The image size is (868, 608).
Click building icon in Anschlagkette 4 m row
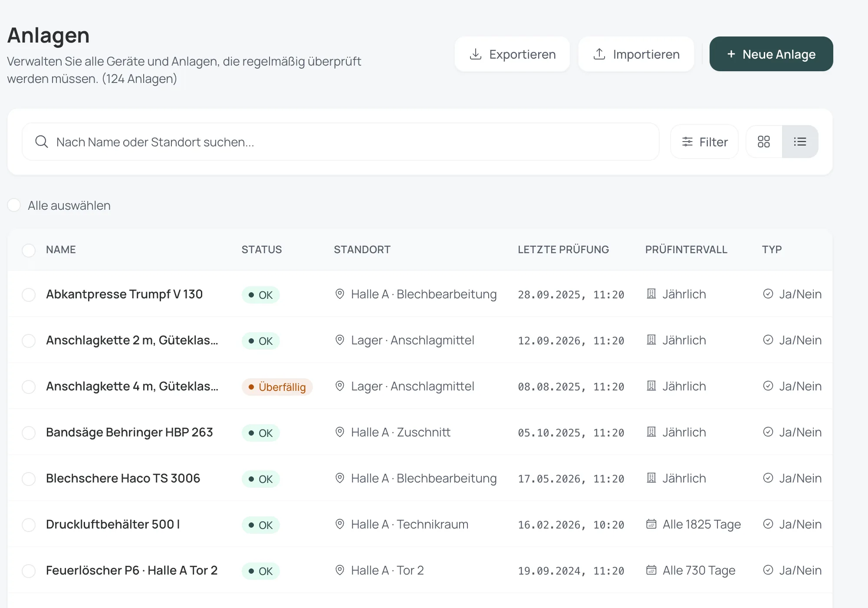pyautogui.click(x=651, y=386)
